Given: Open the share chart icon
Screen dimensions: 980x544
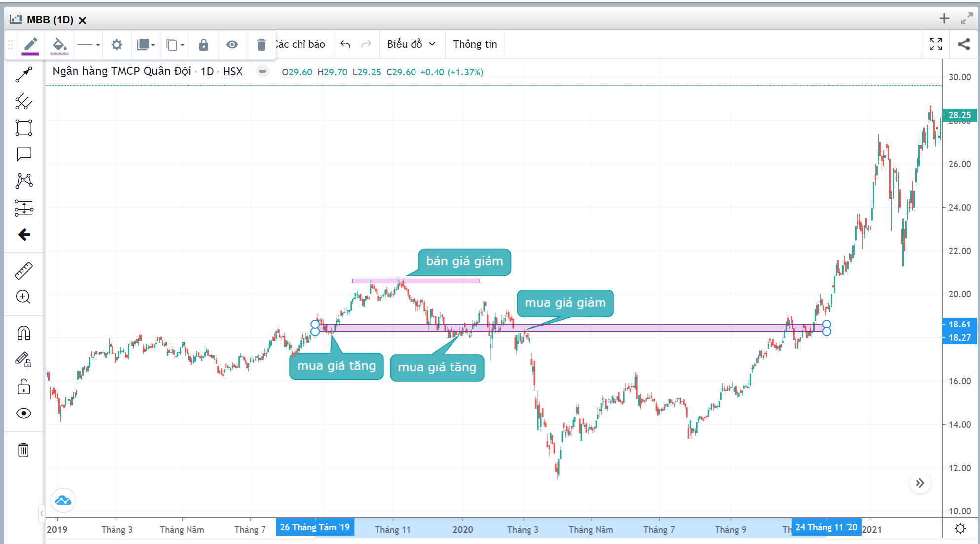Looking at the screenshot, I should coord(963,44).
